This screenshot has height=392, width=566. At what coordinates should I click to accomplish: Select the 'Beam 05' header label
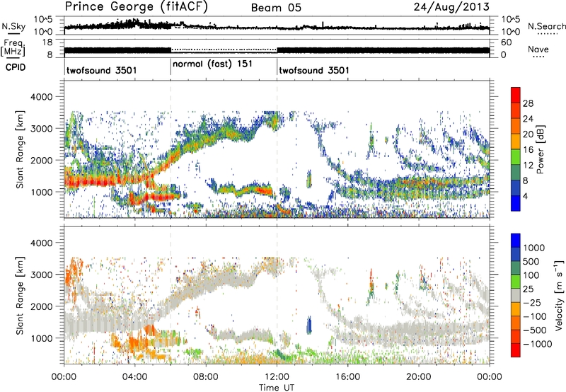[276, 8]
